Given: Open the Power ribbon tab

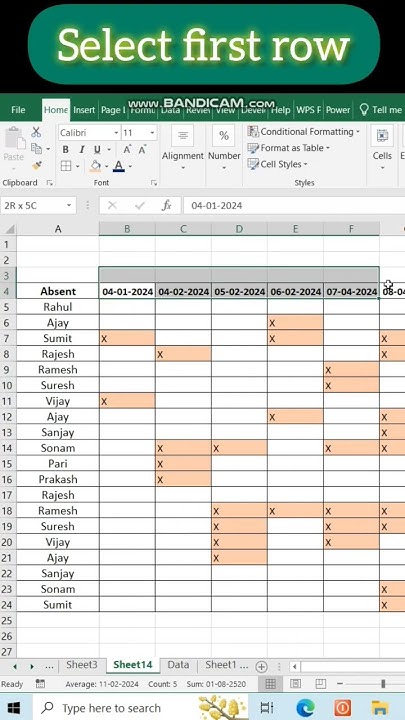Looking at the screenshot, I should 338,110.
